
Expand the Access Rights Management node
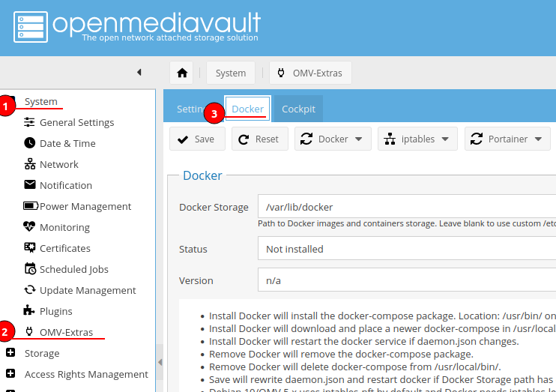(10, 373)
